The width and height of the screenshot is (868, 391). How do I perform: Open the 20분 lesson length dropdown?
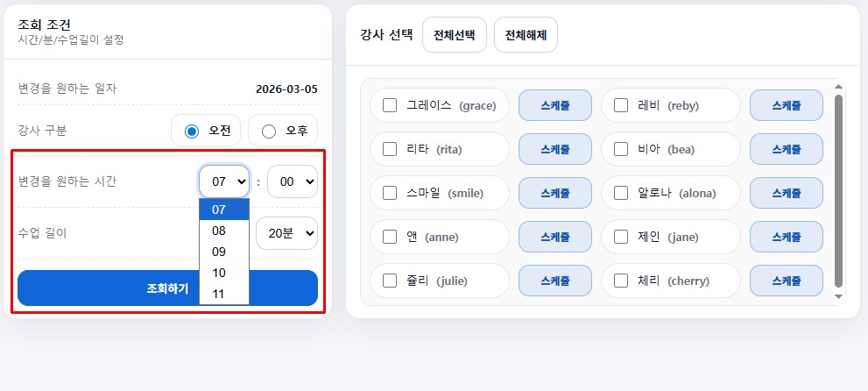[x=286, y=234]
